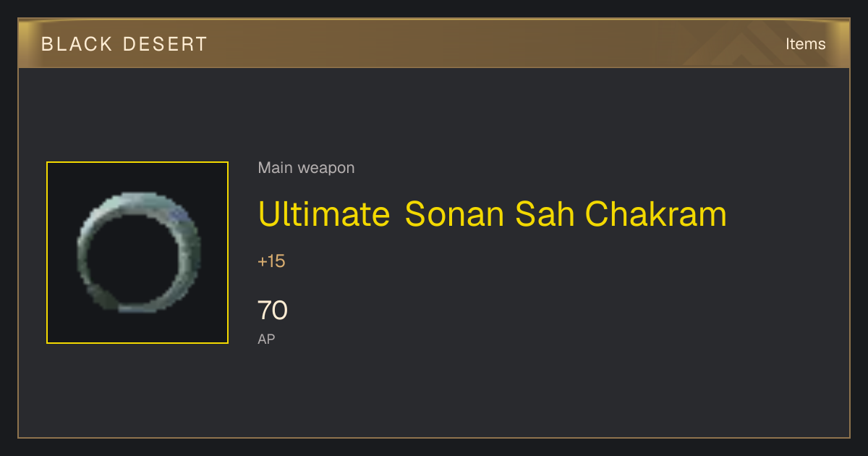The image size is (868, 456).
Task: Go to the BLACK DESERT home title
Action: point(124,44)
